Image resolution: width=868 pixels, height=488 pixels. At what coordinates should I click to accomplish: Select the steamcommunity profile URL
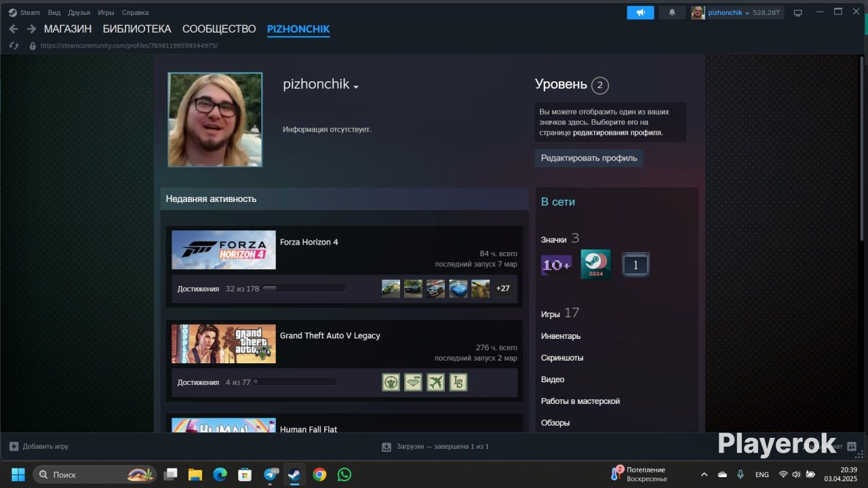(129, 46)
